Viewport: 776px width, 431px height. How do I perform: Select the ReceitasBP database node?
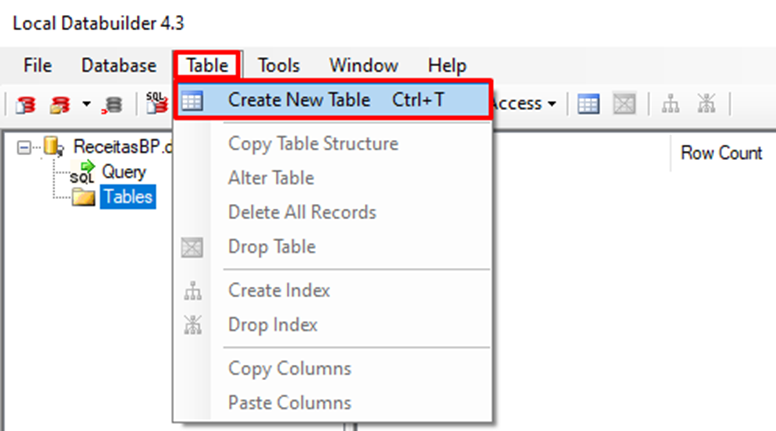point(109,148)
